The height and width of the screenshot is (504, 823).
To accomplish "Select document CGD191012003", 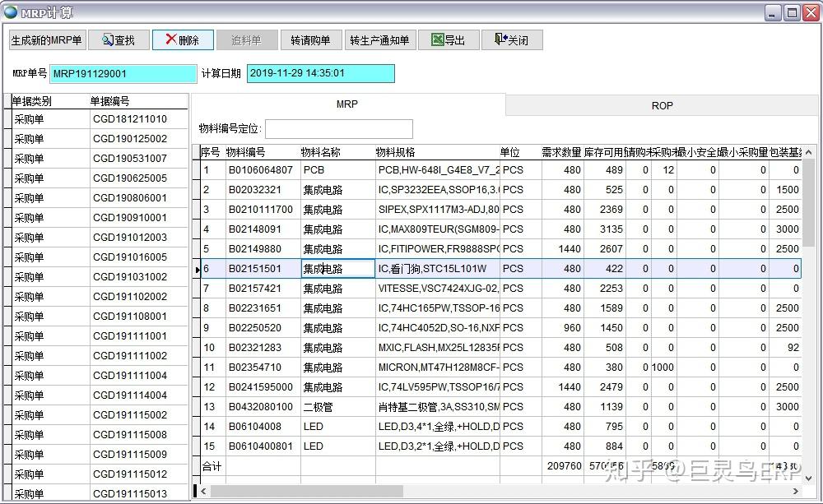I will tap(130, 238).
